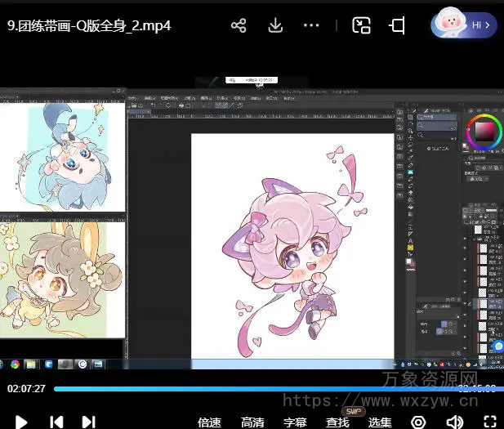Open the 高清 quality selector
This screenshot has width=504, height=429.
(252, 422)
